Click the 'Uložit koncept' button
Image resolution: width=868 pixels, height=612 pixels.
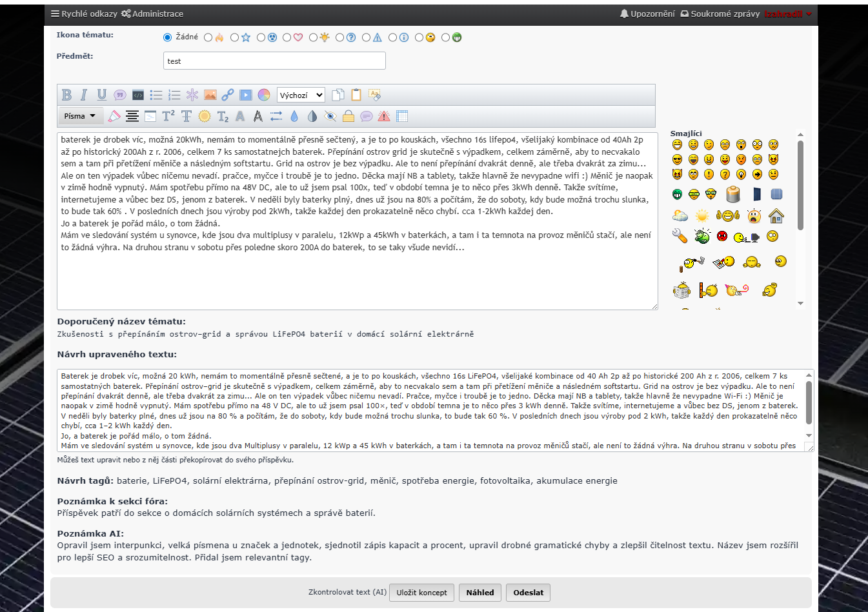click(422, 593)
